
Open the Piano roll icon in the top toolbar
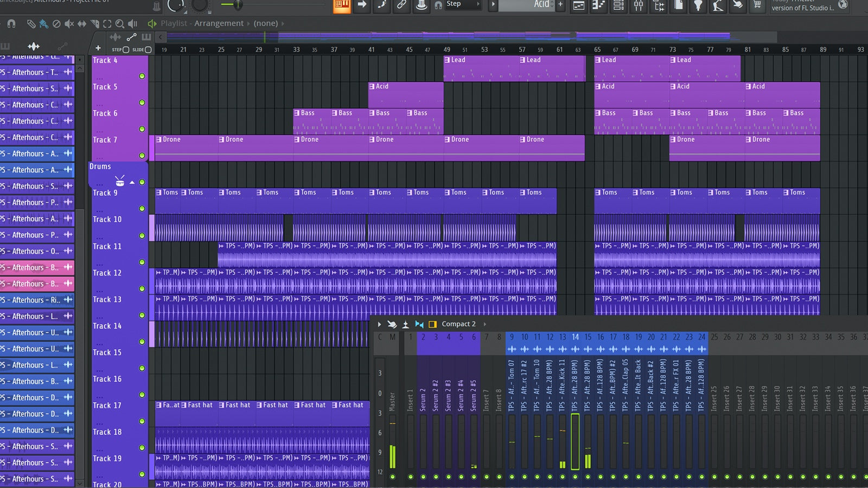(x=599, y=5)
